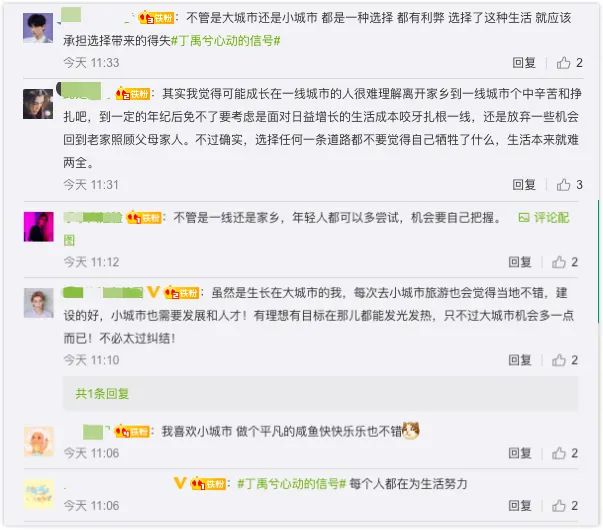Click the scrollbar on the right edge
Viewport: 603px width, 530px height.
(598, 262)
